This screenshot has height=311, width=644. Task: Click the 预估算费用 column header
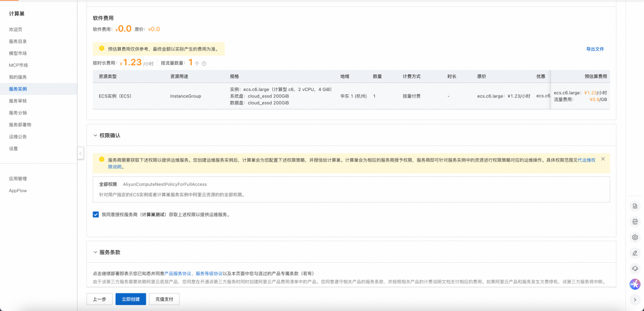[x=596, y=76]
